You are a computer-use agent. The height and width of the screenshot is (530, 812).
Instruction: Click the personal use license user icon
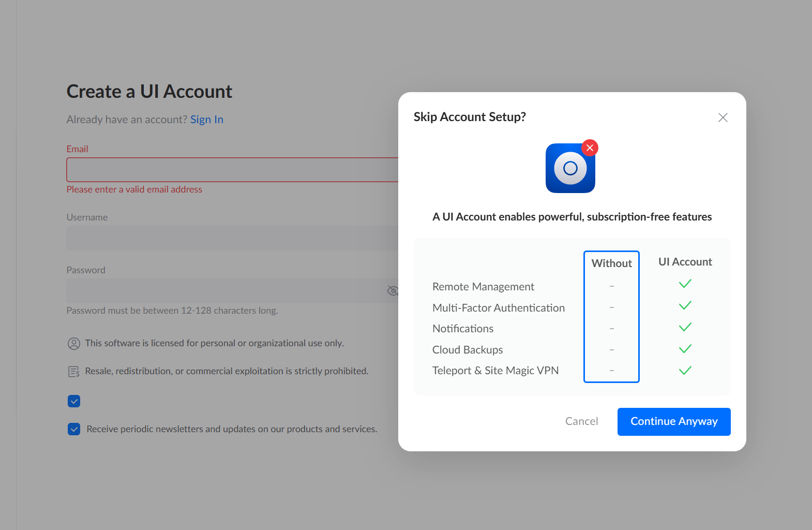coord(74,343)
